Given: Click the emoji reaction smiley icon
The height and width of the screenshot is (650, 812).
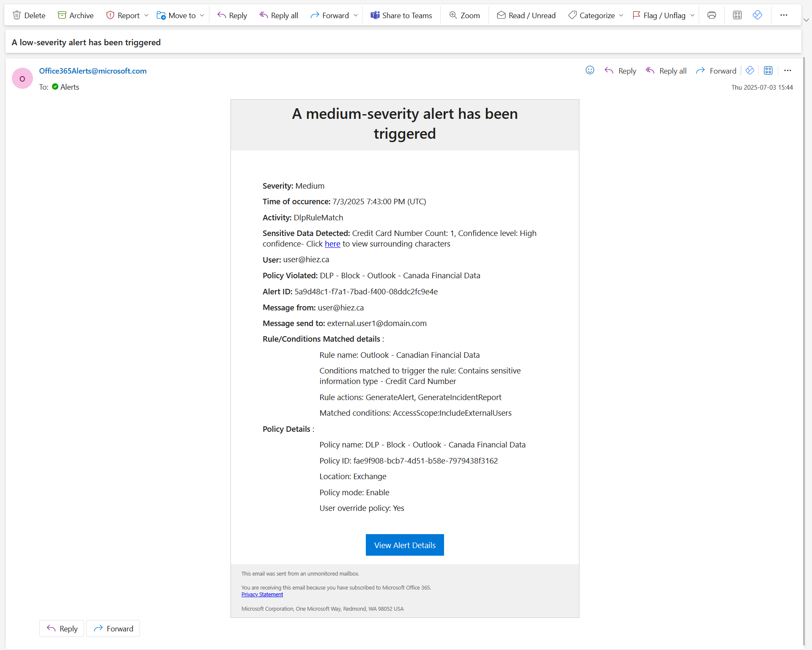Looking at the screenshot, I should [x=590, y=70].
